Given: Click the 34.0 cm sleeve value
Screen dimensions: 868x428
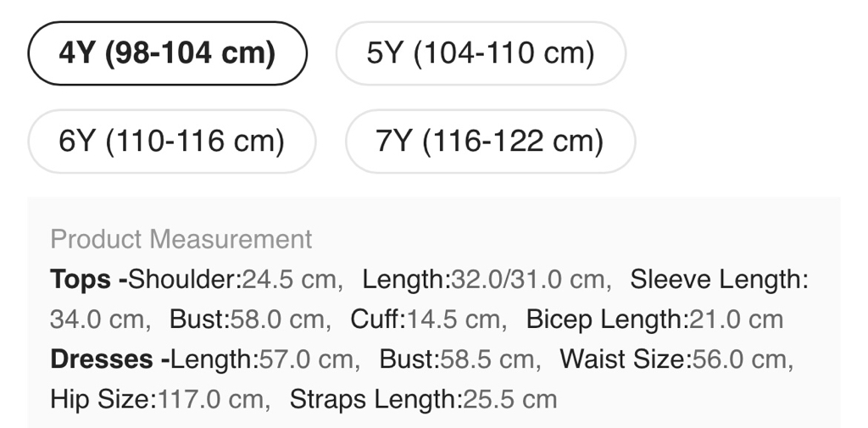Looking at the screenshot, I should click(98, 319).
